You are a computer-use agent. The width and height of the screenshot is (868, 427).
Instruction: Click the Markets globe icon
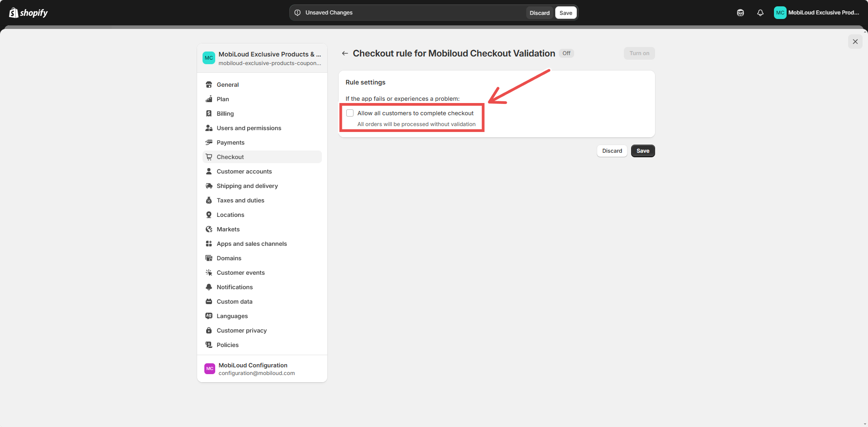[x=209, y=229]
